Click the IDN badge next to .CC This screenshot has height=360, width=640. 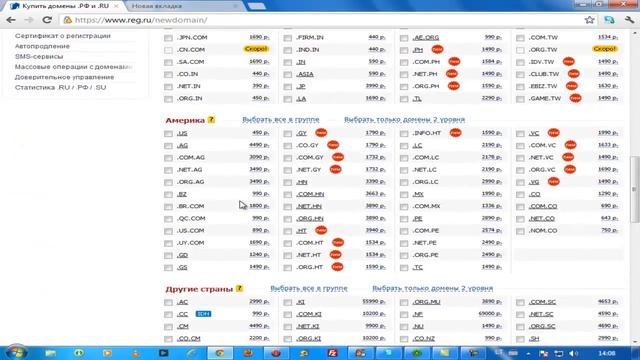pos(203,314)
